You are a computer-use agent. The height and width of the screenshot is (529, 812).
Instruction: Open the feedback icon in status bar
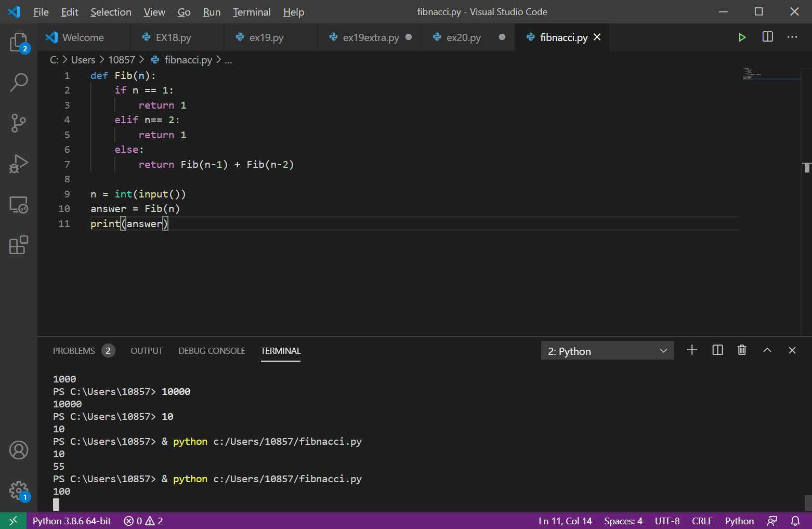(772, 521)
